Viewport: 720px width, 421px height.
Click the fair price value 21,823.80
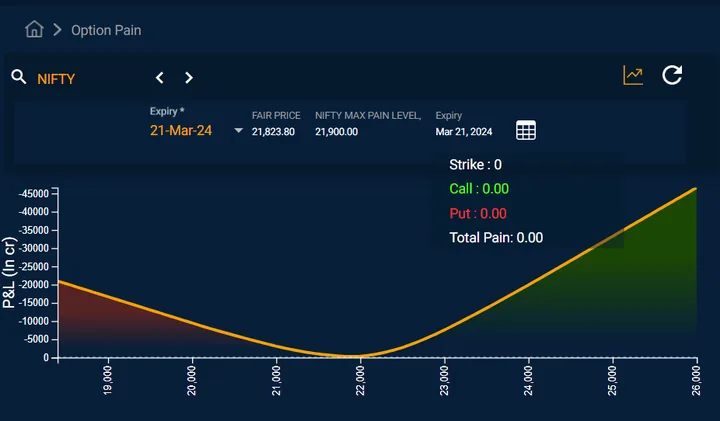[273, 132]
